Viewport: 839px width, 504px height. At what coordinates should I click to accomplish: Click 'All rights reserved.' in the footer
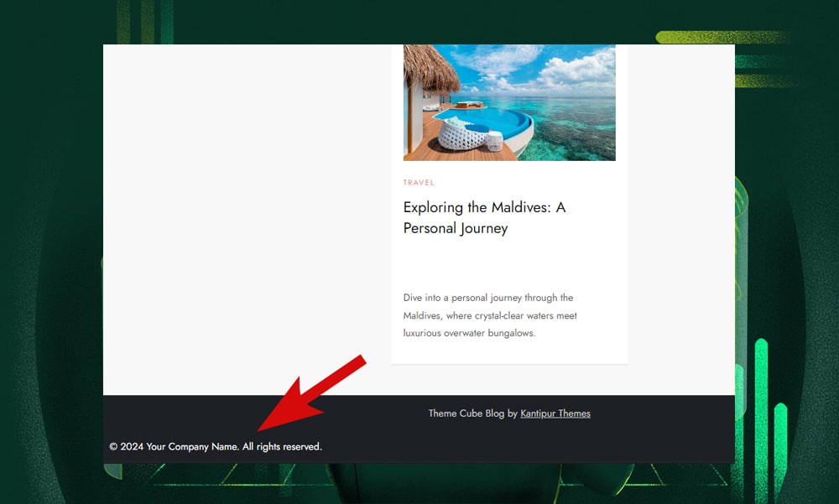pos(282,447)
